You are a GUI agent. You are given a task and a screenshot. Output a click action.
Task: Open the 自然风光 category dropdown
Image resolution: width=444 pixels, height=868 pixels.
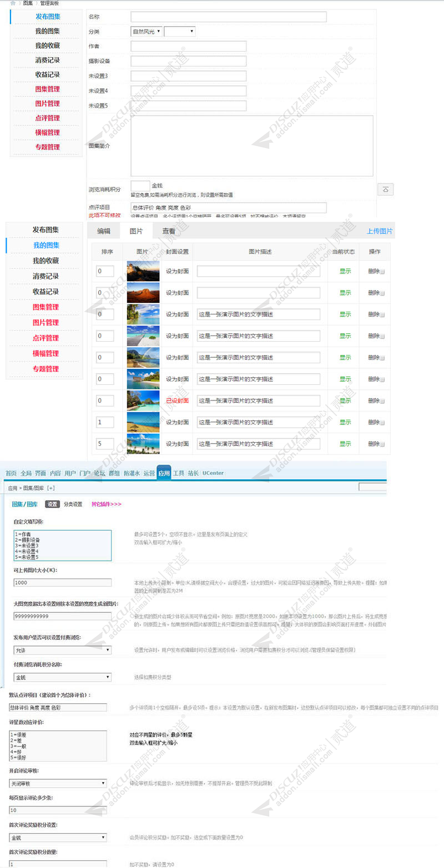click(147, 32)
